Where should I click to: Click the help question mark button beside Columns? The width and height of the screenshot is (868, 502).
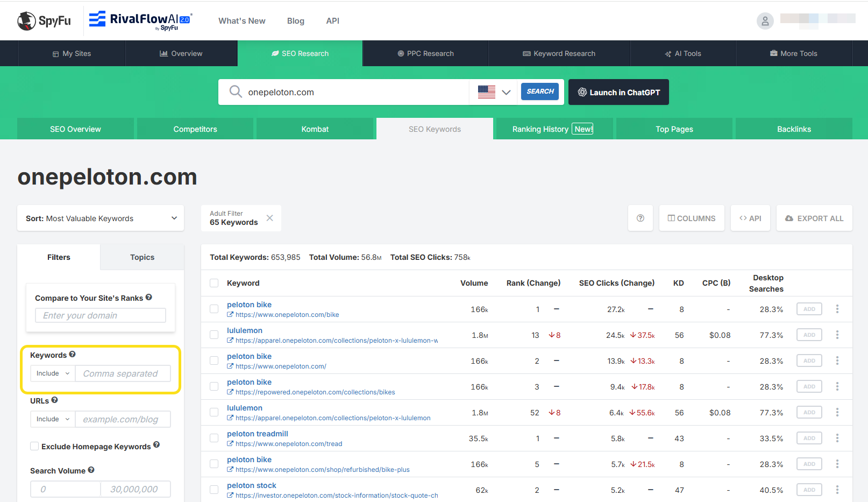[x=640, y=218]
